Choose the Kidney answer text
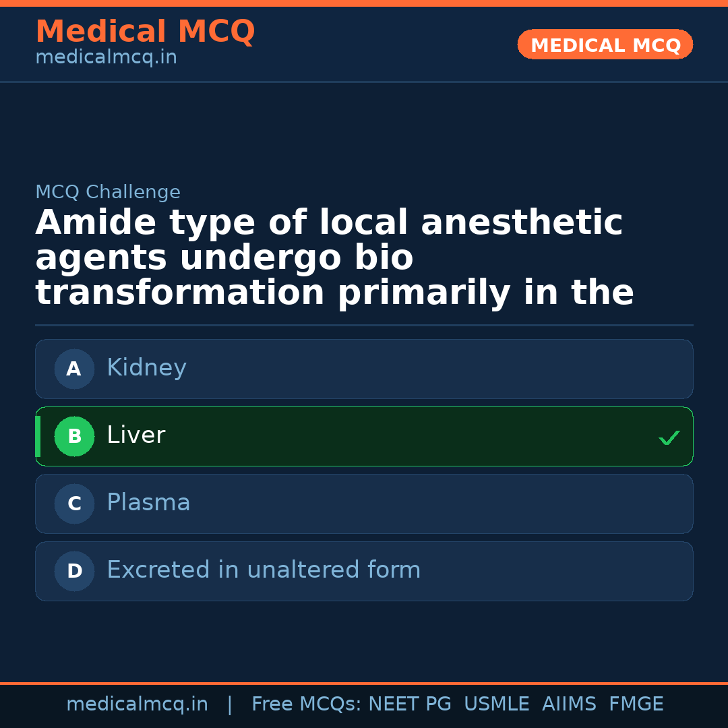 [146, 368]
